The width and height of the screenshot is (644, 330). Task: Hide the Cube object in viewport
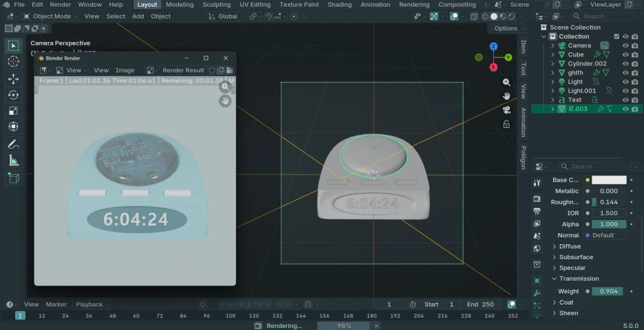[625, 54]
